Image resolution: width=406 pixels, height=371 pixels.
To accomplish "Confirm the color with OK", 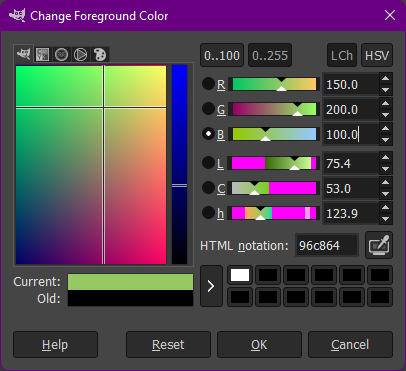I will [x=259, y=344].
